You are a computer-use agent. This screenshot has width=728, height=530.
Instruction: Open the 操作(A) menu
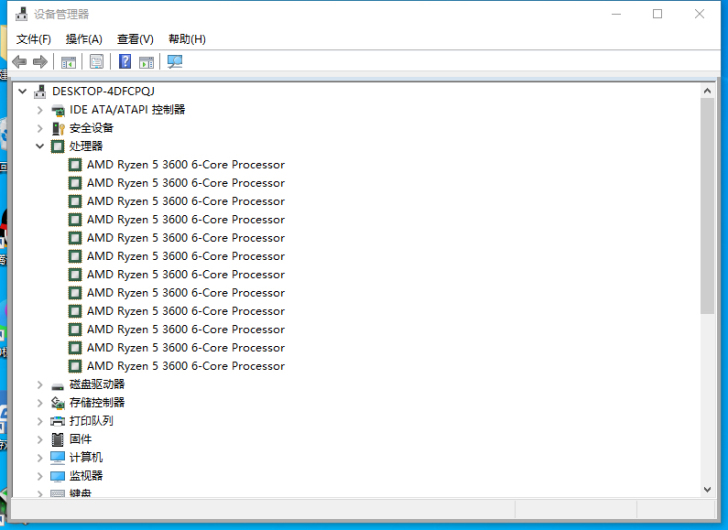[x=84, y=39]
